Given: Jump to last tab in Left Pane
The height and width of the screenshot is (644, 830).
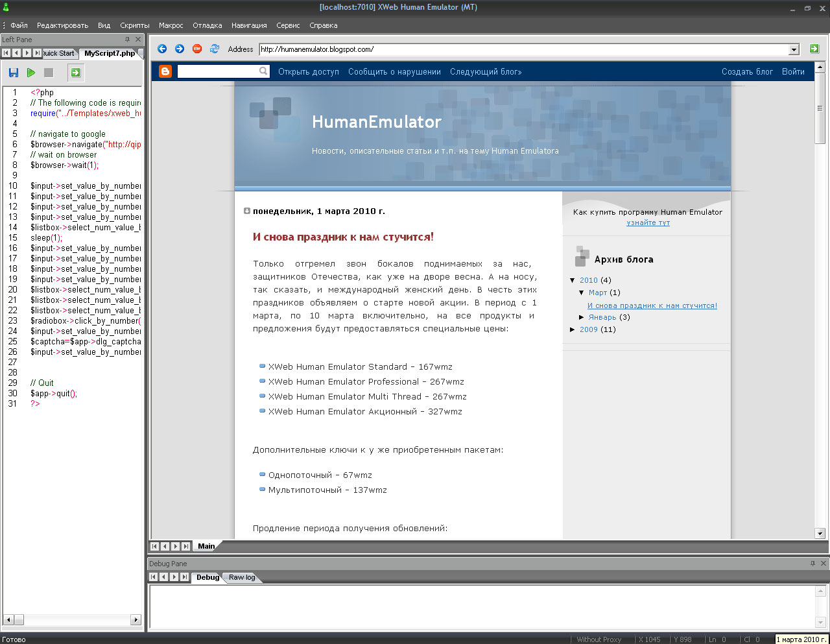Looking at the screenshot, I should pyautogui.click(x=38, y=53).
